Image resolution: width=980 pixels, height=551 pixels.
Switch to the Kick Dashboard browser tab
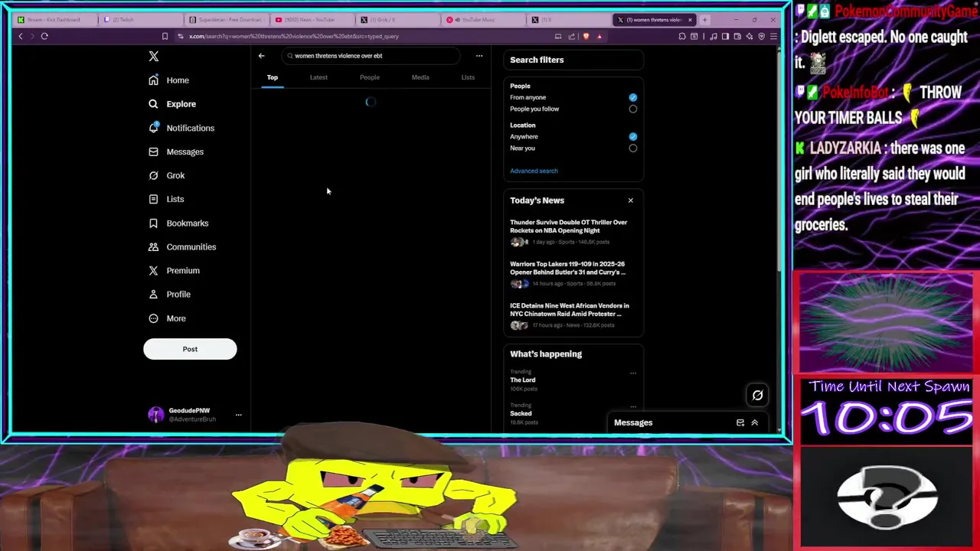click(x=56, y=19)
